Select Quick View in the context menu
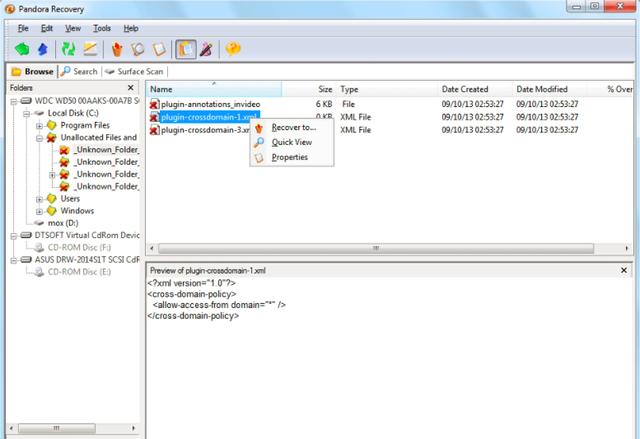 (x=291, y=142)
